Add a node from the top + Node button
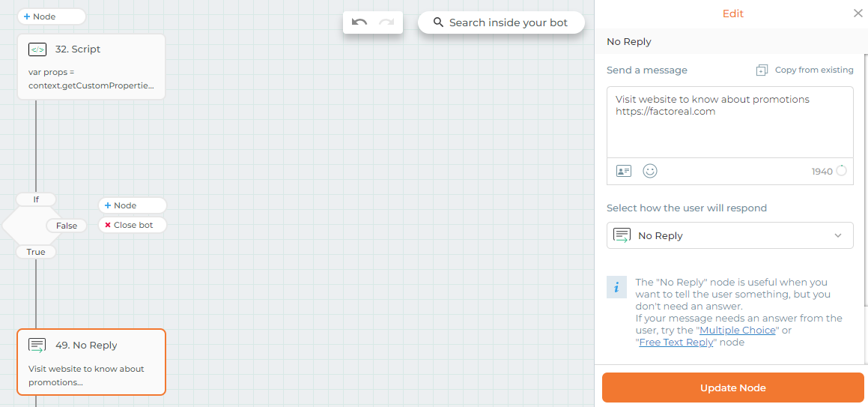This screenshot has width=868, height=407. 52,16
